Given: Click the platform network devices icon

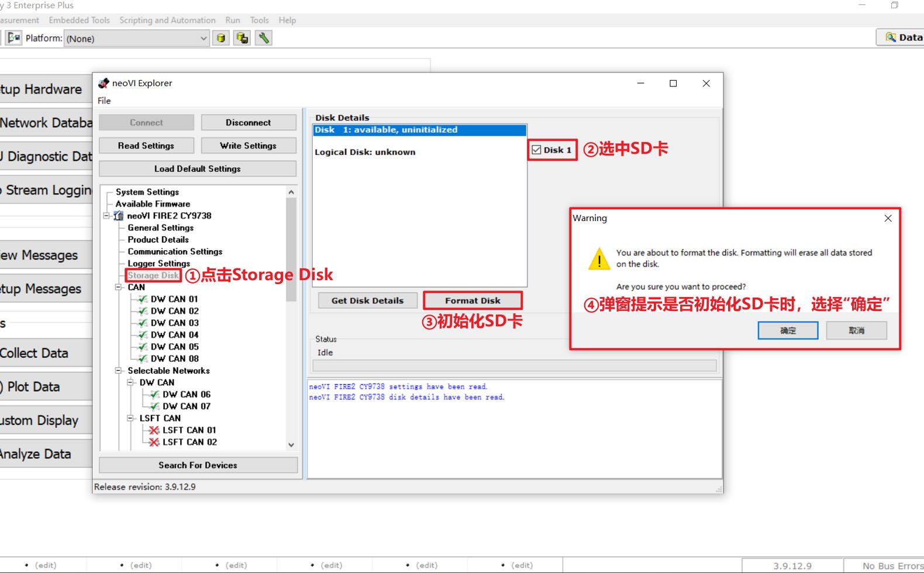Looking at the screenshot, I should [242, 38].
